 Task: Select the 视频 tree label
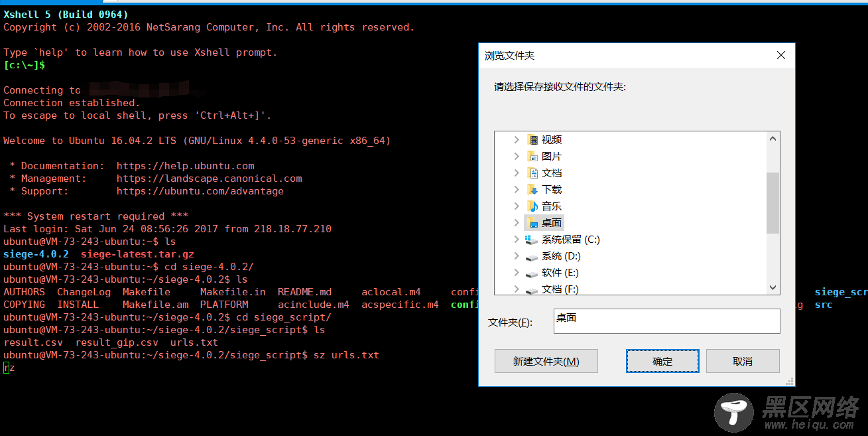pos(552,139)
